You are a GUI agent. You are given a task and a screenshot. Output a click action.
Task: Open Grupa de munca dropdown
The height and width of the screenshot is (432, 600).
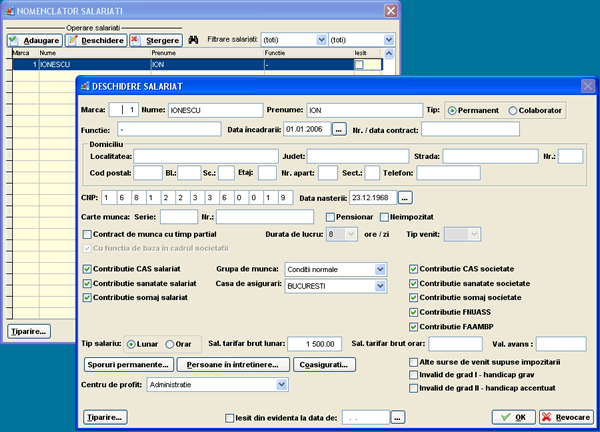point(380,269)
